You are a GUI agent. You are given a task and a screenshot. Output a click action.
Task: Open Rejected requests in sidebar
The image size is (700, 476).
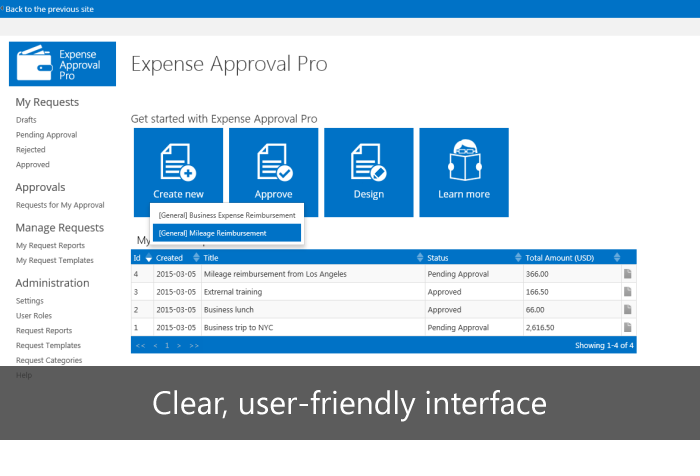(x=30, y=150)
